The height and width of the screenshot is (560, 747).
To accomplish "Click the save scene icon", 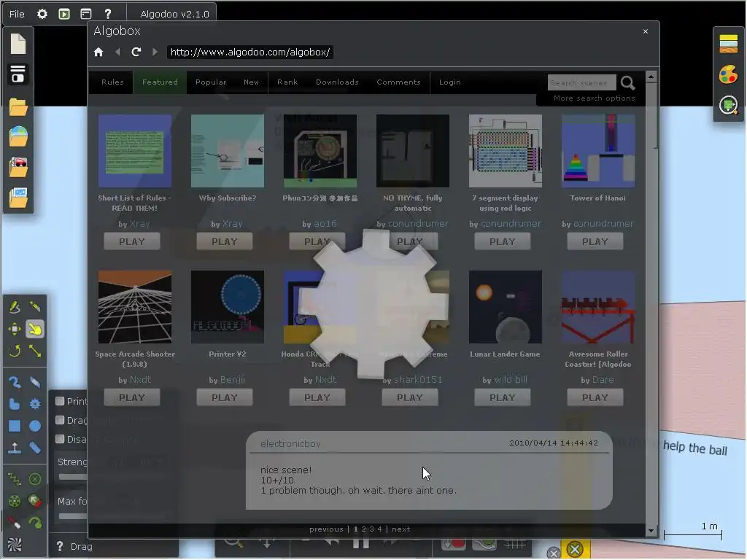I will [18, 74].
